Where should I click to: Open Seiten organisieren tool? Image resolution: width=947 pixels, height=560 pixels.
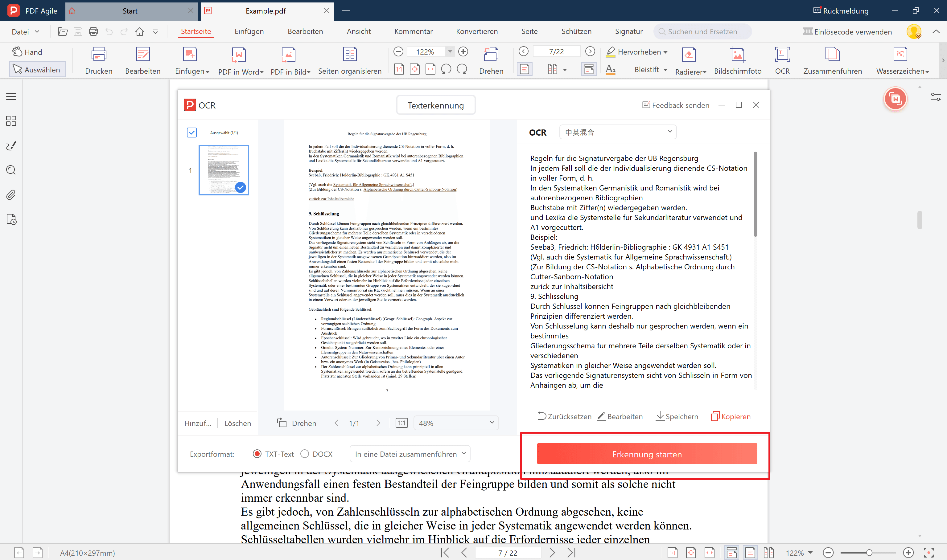pyautogui.click(x=349, y=61)
